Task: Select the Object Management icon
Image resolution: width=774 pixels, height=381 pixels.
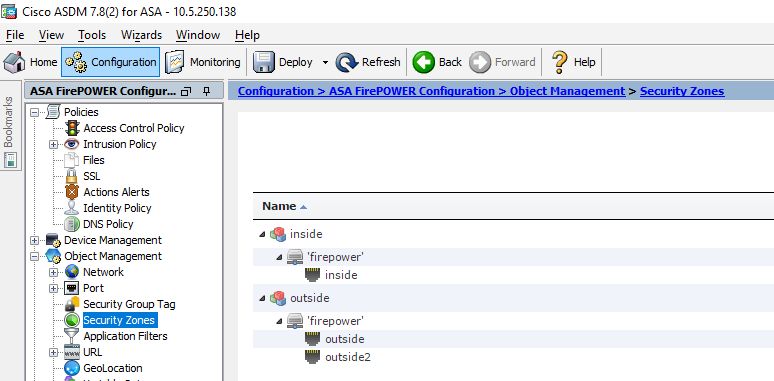Action: pos(53,256)
